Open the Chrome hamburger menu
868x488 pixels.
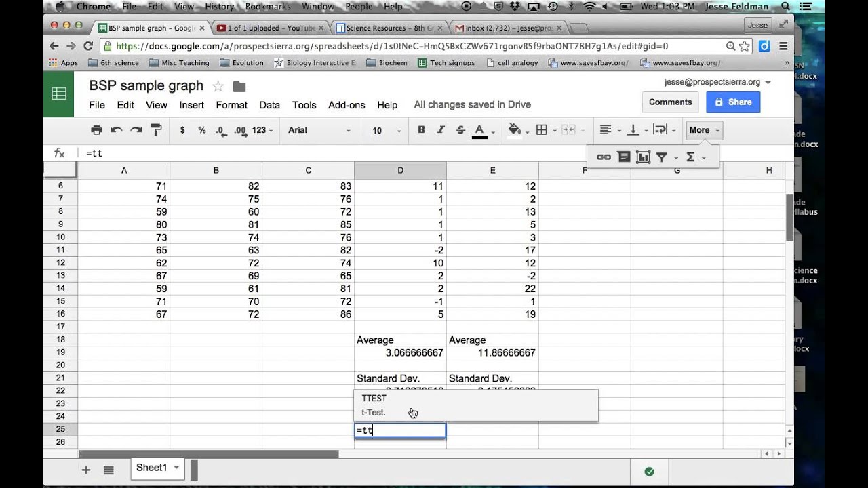pyautogui.click(x=783, y=46)
